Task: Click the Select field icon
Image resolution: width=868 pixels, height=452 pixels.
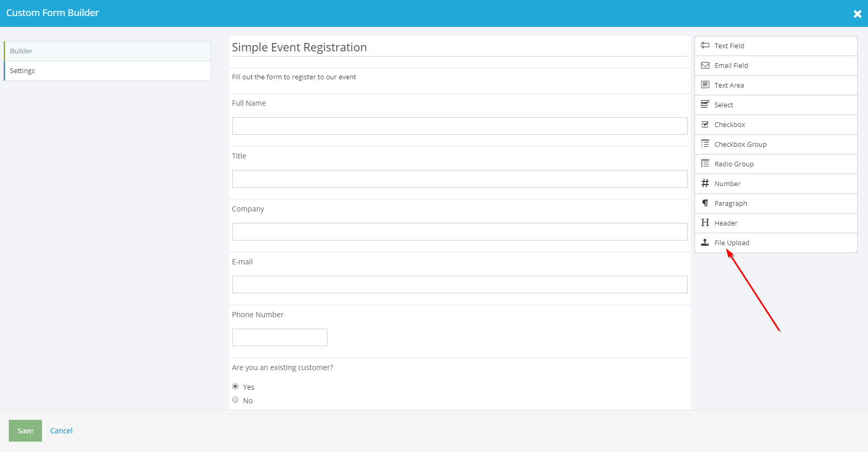Action: point(705,105)
